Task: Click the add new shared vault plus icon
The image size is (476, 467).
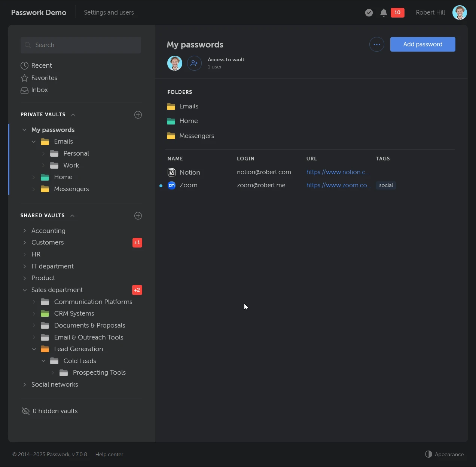Action: click(138, 216)
